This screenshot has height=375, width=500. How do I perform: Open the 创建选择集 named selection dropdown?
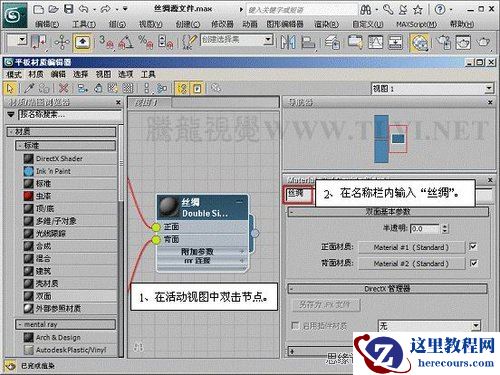[x=268, y=40]
